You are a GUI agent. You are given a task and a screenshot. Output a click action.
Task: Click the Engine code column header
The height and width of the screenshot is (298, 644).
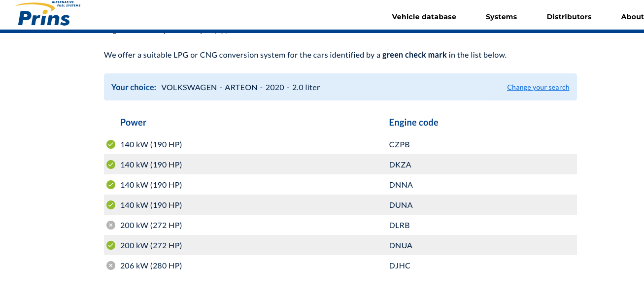click(x=413, y=123)
